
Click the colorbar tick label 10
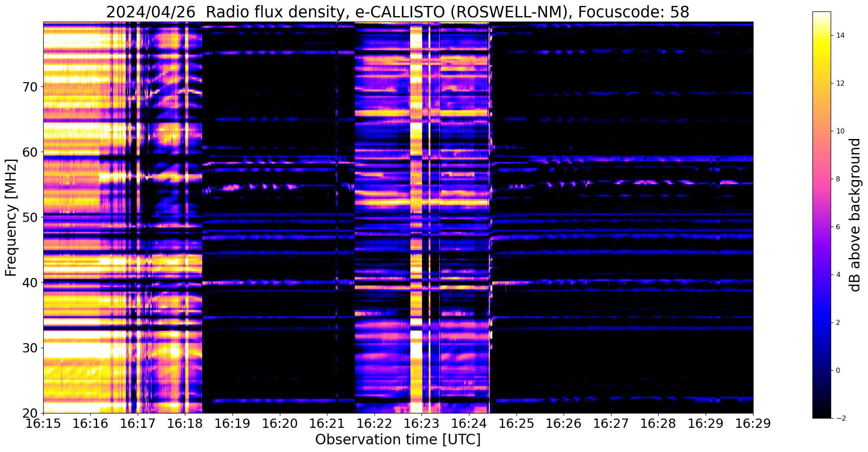(840, 131)
